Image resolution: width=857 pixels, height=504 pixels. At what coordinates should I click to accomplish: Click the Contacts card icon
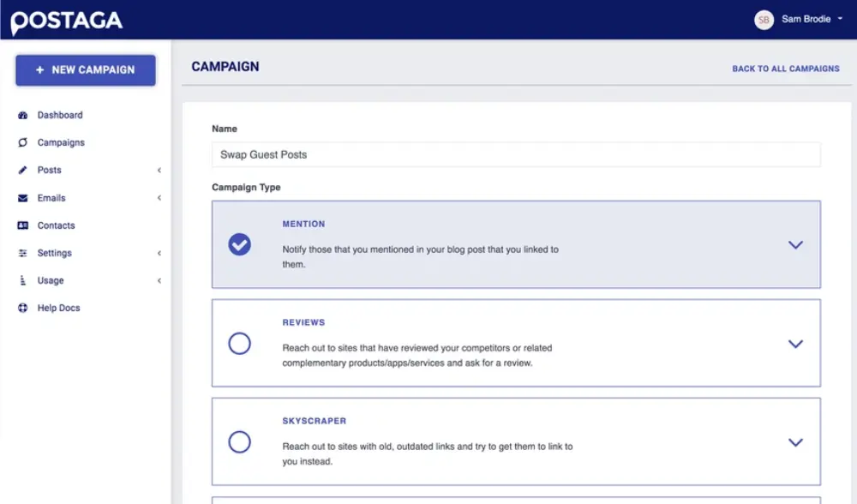coord(23,225)
